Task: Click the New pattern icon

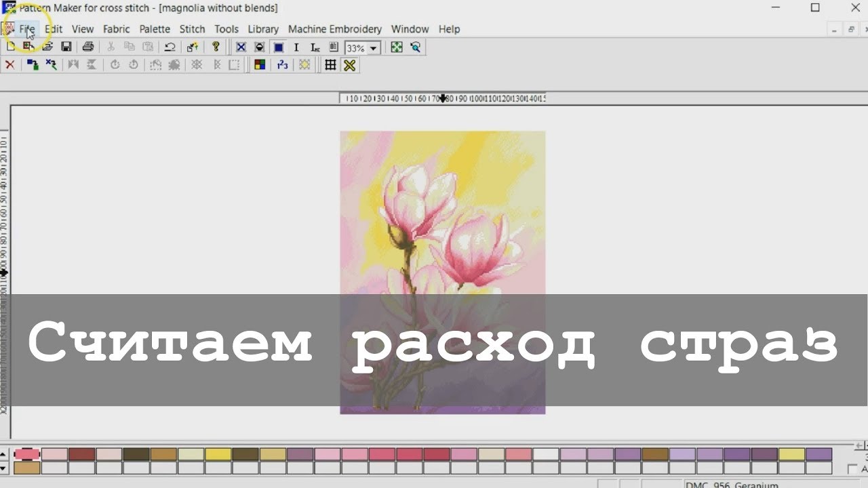Action: [11, 47]
